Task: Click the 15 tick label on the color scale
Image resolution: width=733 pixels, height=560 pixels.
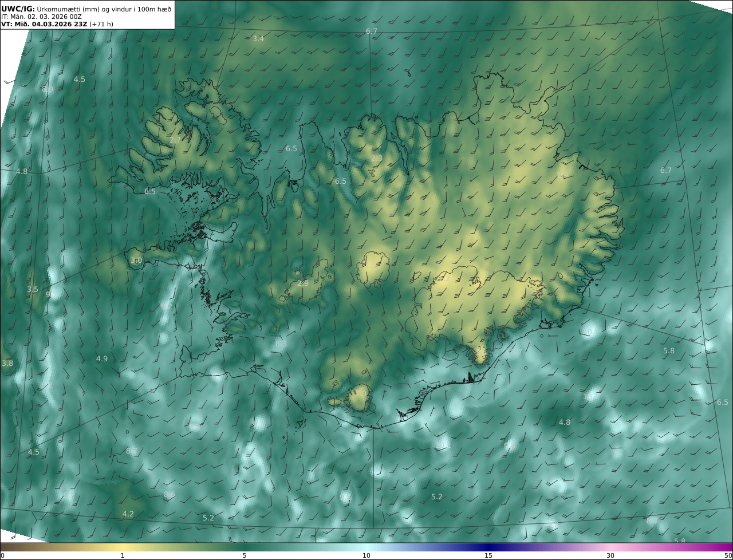Action: point(488,555)
